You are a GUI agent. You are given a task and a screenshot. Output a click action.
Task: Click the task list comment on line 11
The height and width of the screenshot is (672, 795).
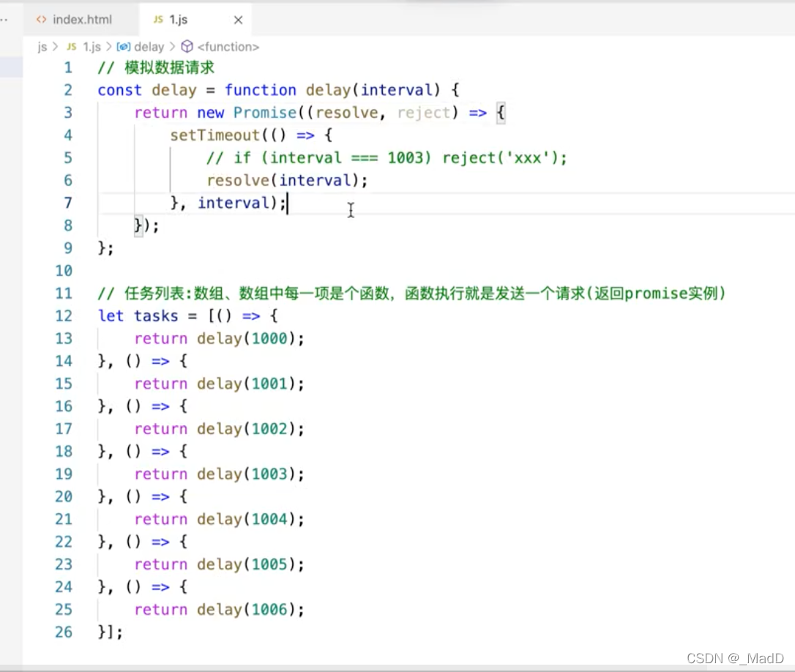411,293
